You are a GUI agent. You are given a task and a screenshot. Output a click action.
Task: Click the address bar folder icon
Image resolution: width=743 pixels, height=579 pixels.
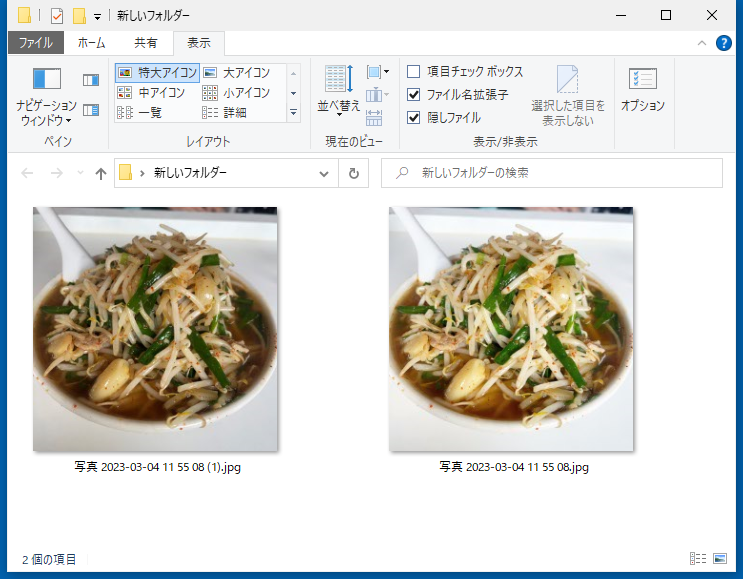point(126,172)
